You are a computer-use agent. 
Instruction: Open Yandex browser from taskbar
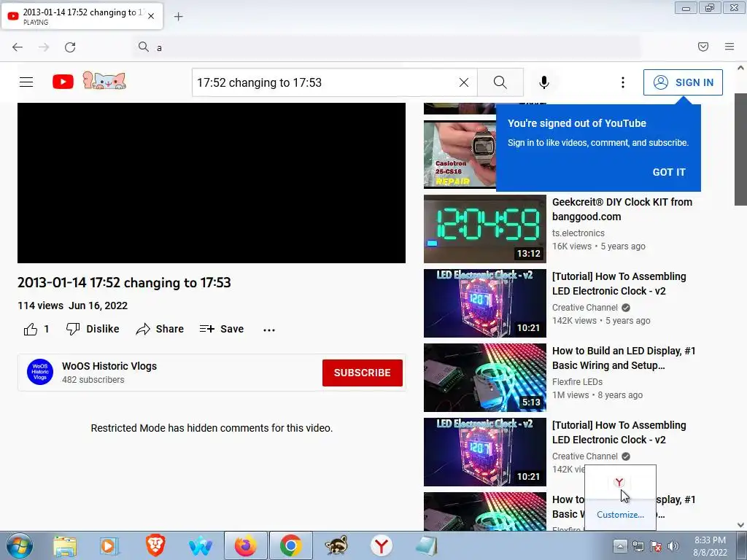point(381,546)
